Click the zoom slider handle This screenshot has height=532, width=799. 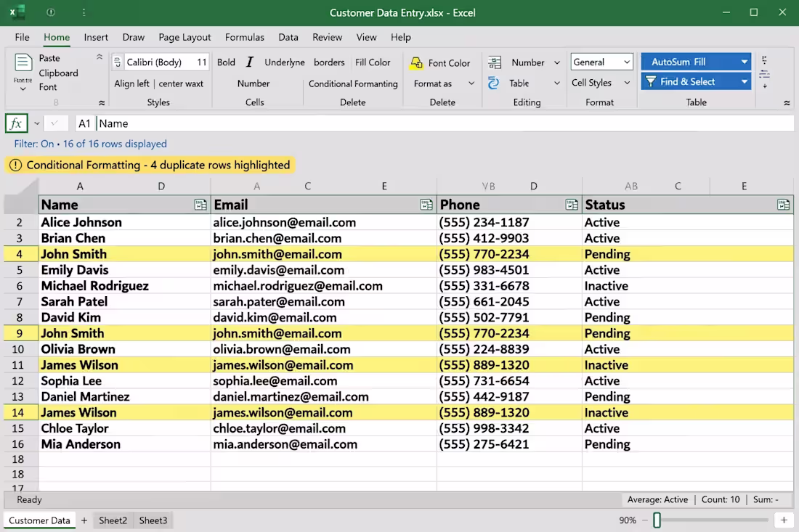(x=657, y=520)
